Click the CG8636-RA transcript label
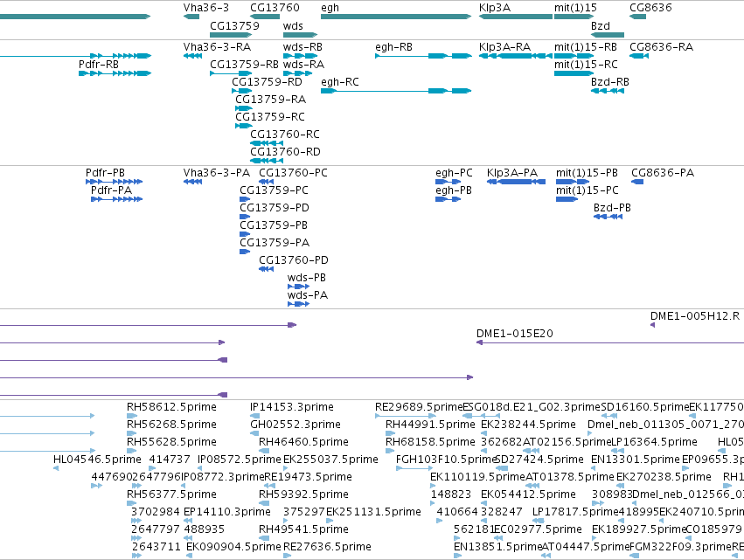The width and height of the screenshot is (744, 560). coord(662,47)
